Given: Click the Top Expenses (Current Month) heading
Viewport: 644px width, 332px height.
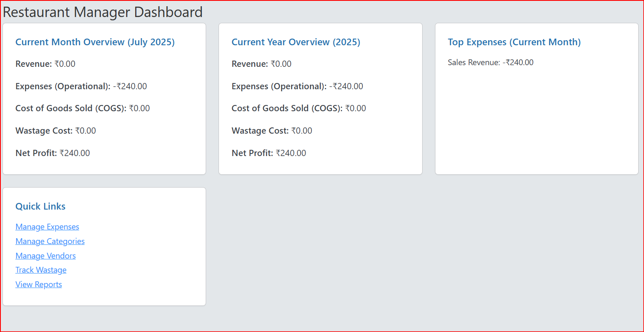Looking at the screenshot, I should [x=514, y=42].
